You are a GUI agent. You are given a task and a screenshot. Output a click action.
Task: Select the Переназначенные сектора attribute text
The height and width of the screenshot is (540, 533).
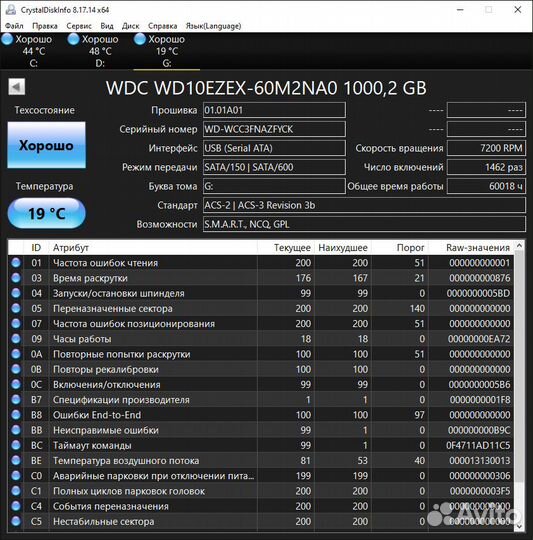pos(113,308)
